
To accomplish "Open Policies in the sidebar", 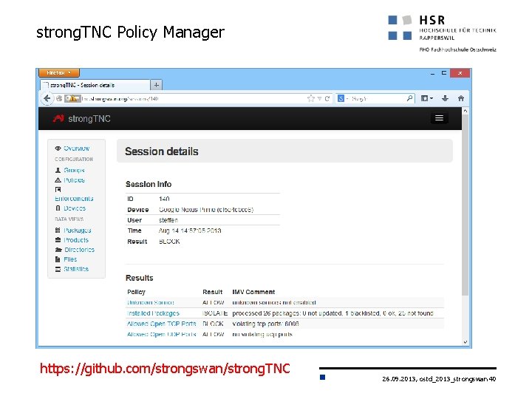I will [x=75, y=180].
